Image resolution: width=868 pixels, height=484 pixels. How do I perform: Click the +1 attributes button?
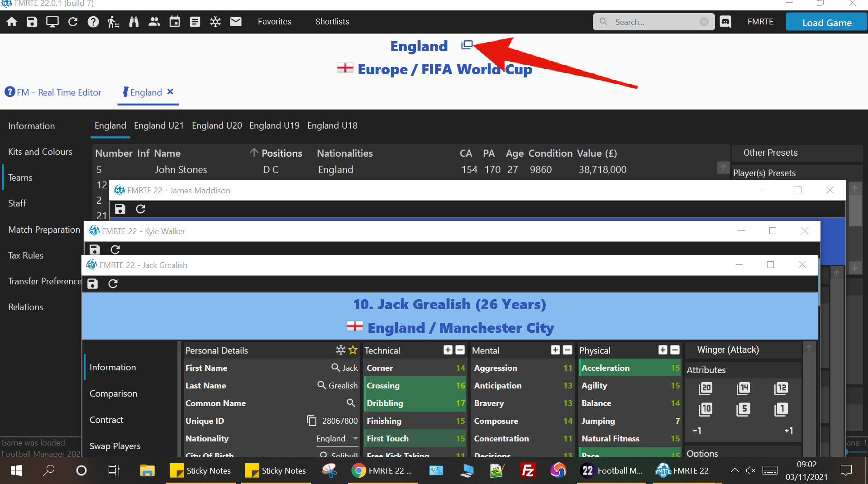pos(789,431)
